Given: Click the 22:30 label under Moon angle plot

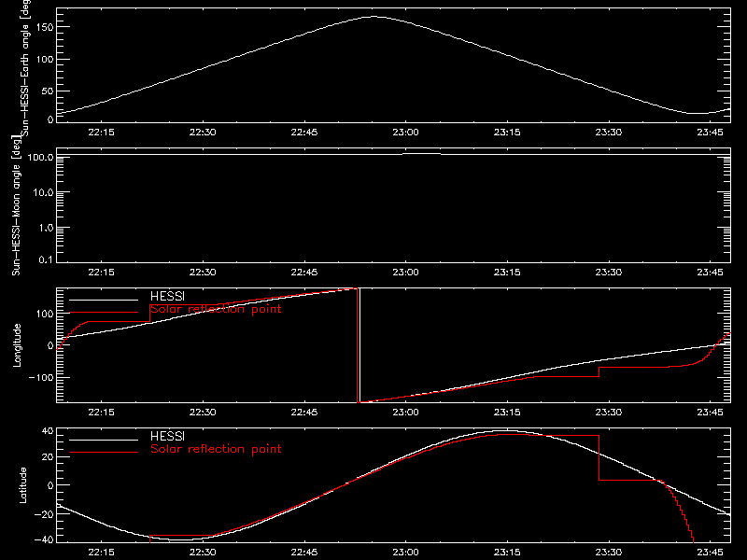Looking at the screenshot, I should point(203,273).
